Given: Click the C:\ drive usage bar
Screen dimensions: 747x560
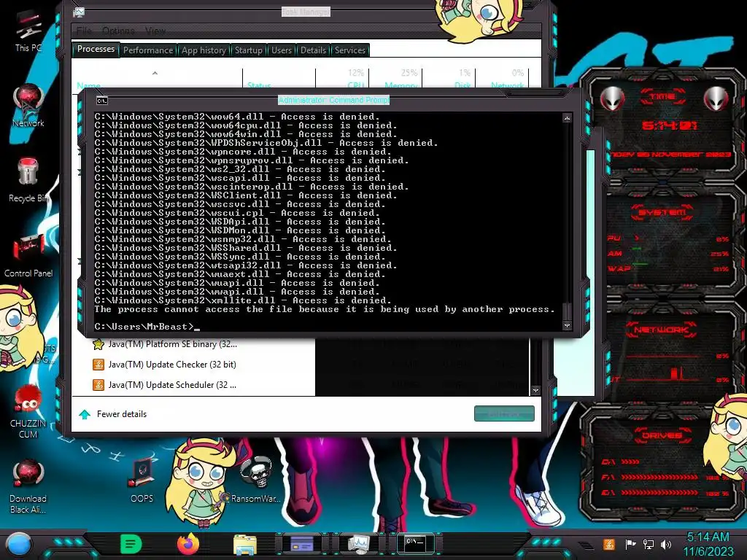Looking at the screenshot, I should point(630,462).
